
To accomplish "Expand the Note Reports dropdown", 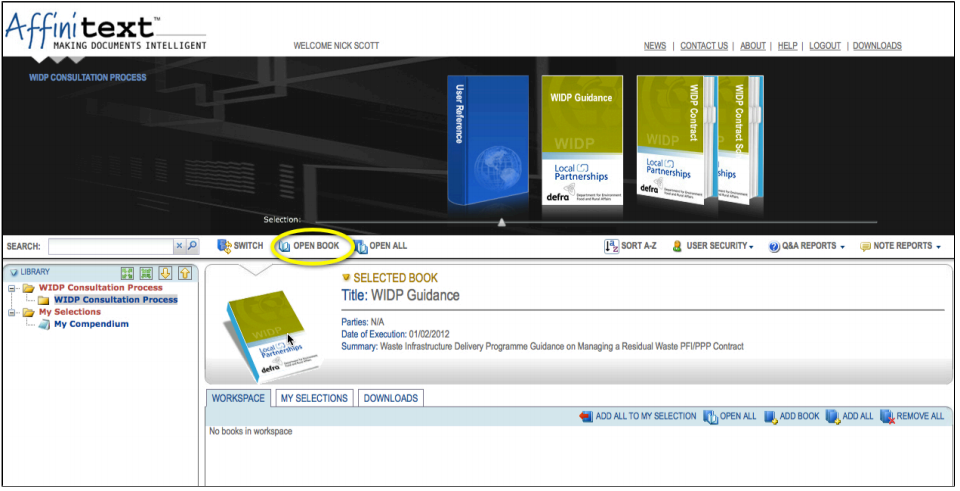I will (901, 246).
